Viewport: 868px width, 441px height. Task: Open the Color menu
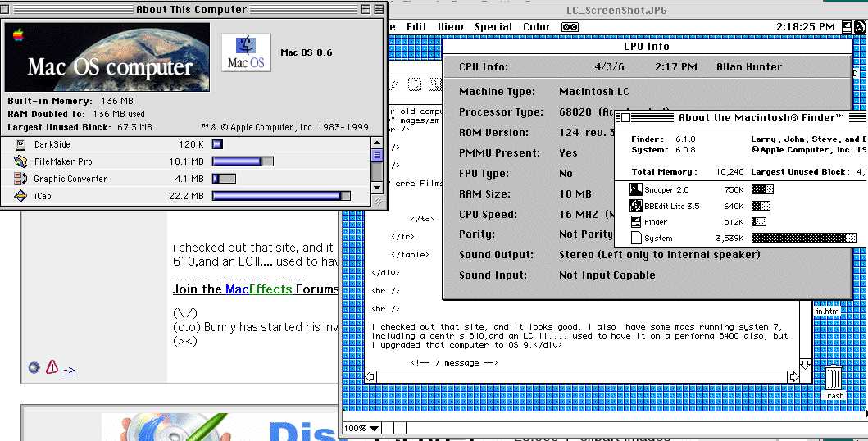[x=536, y=26]
